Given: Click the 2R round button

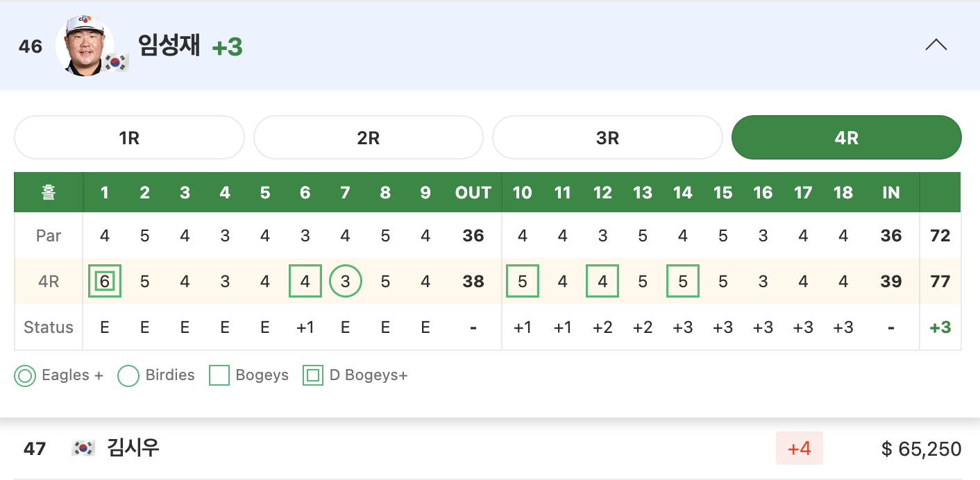Looking at the screenshot, I should [368, 137].
